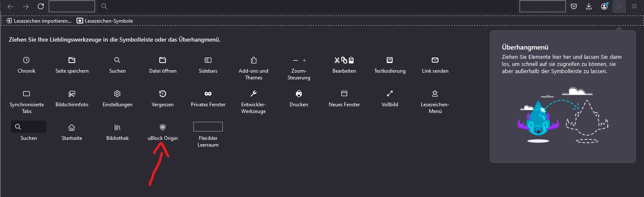Screen dimensions: 644x197
Task: Click the Suchen search box widget
Action: point(29,127)
